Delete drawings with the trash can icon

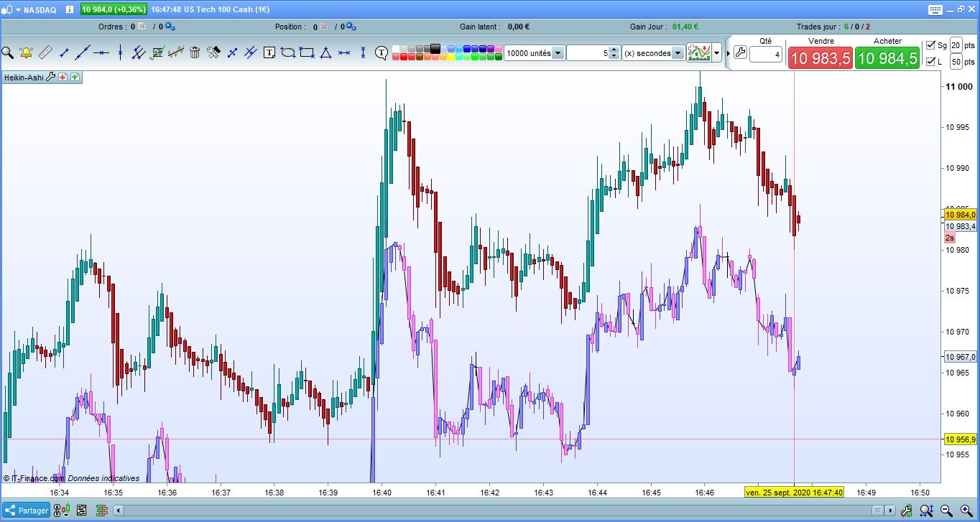coord(195,52)
